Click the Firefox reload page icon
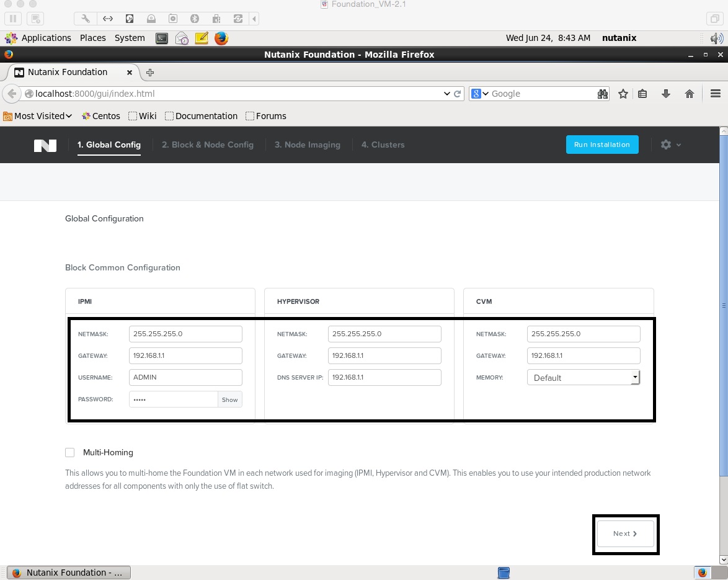Viewport: 728px width, 580px height. (458, 94)
